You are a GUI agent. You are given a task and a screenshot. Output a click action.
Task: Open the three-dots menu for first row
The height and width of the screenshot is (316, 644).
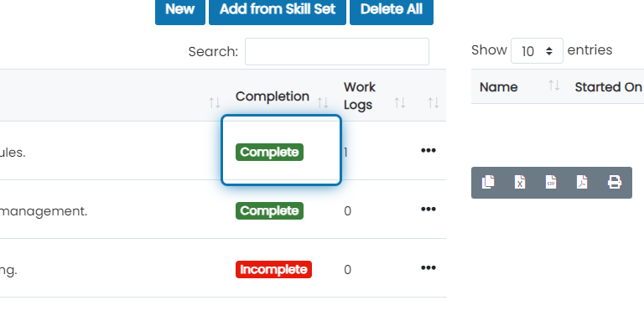click(x=428, y=151)
